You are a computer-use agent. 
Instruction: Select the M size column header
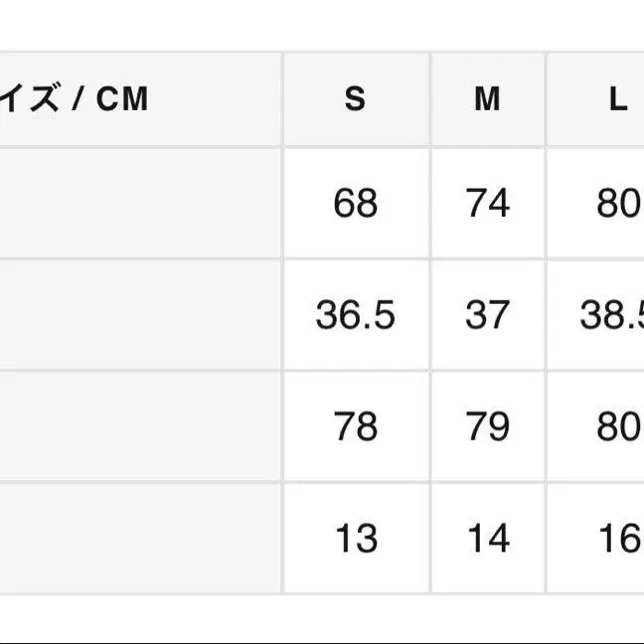click(487, 99)
